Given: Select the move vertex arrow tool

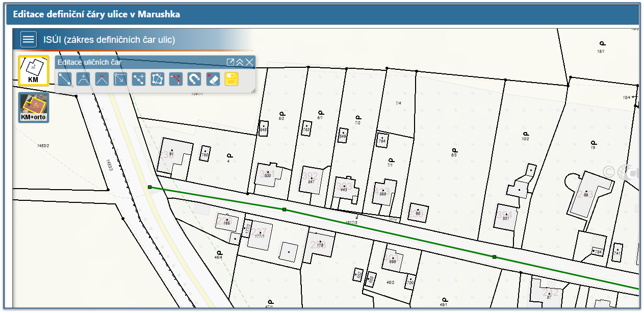Looking at the screenshot, I should coord(120,79).
